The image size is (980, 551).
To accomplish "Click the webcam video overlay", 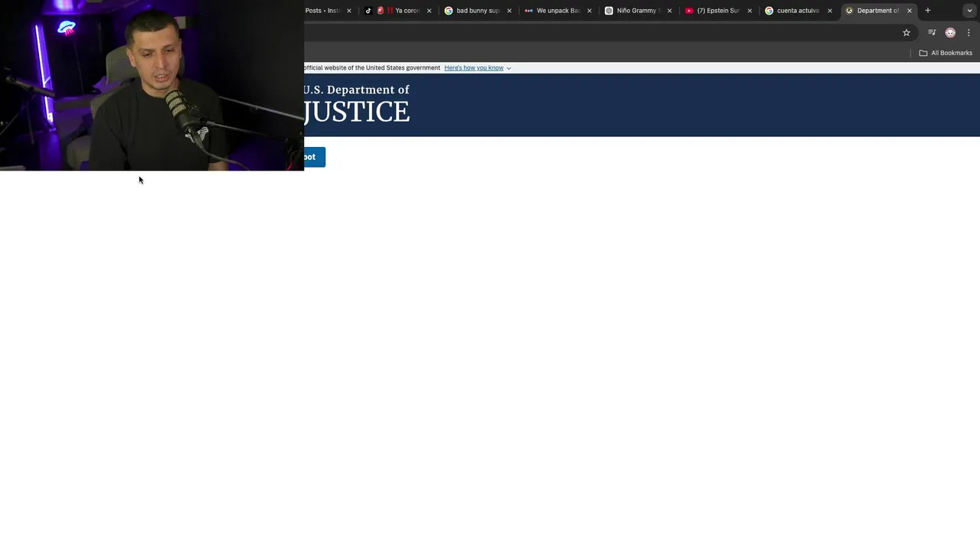I will (152, 85).
